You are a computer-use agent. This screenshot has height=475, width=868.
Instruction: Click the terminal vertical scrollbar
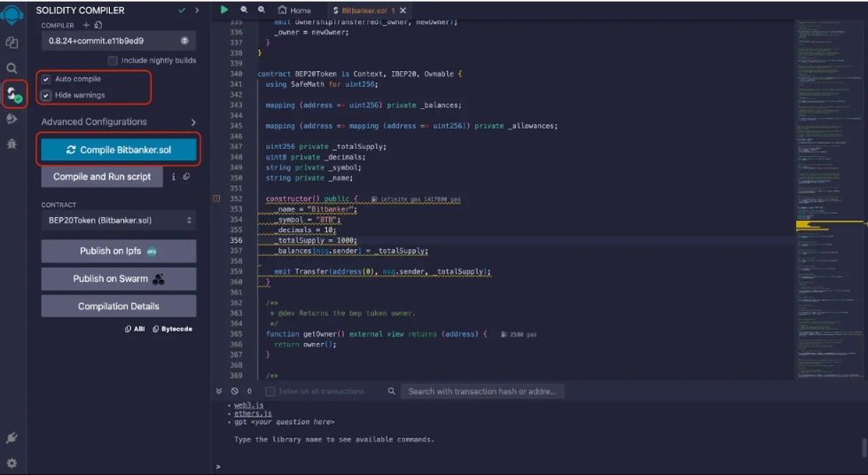click(864, 448)
